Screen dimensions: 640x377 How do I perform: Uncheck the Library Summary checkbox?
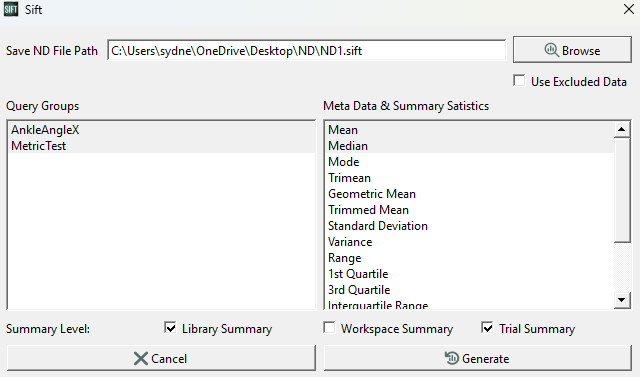coord(170,328)
